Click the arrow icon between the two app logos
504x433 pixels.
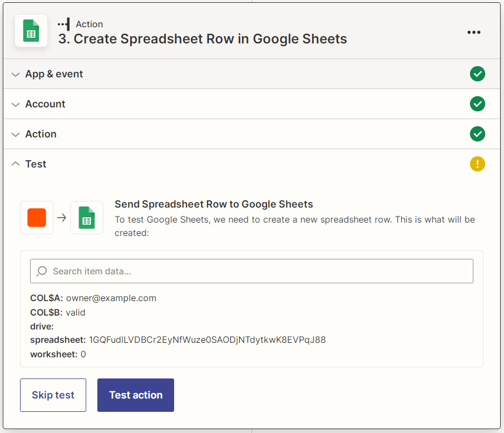pyautogui.click(x=61, y=218)
